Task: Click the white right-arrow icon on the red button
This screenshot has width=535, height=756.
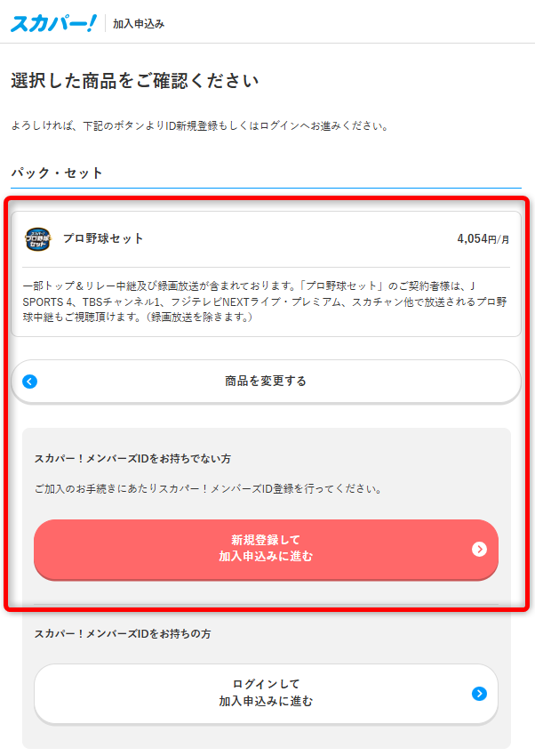Action: 479,549
